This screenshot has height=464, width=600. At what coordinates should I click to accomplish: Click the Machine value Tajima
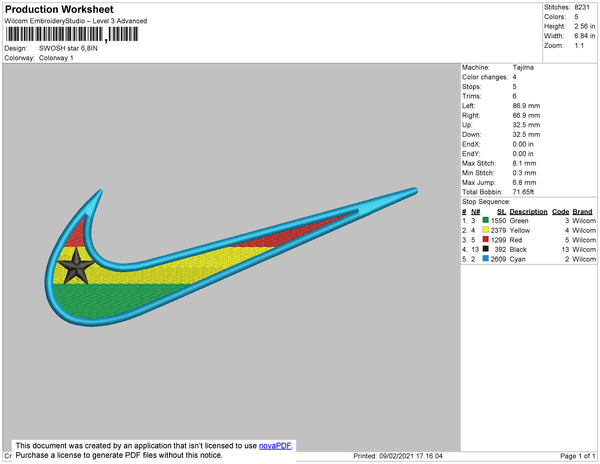523,67
